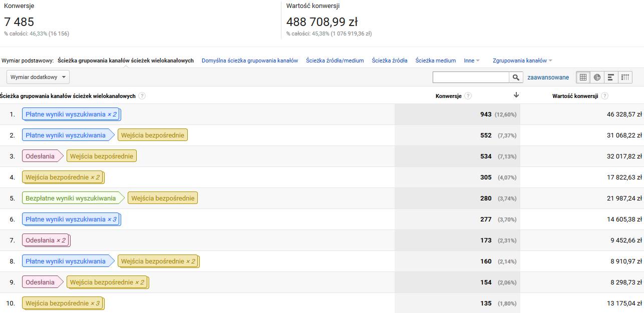This screenshot has width=644, height=313.
Task: Sort by the Konwersje down arrow
Action: [516, 95]
